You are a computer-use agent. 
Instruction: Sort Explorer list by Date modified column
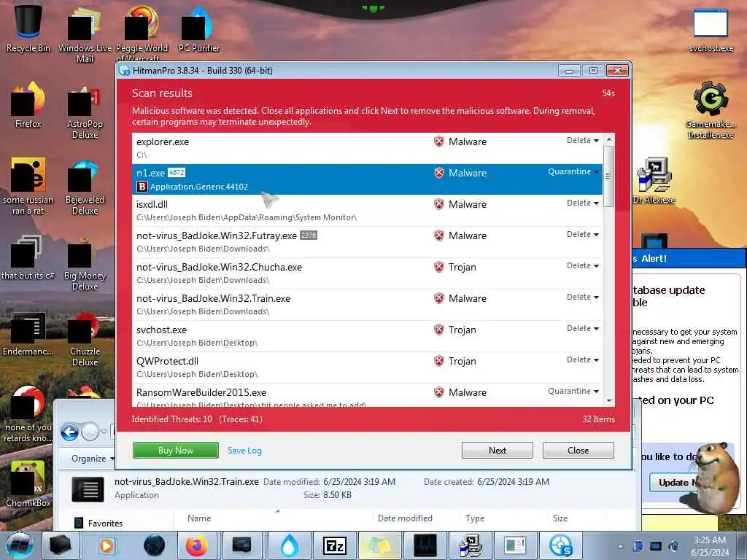click(417, 518)
